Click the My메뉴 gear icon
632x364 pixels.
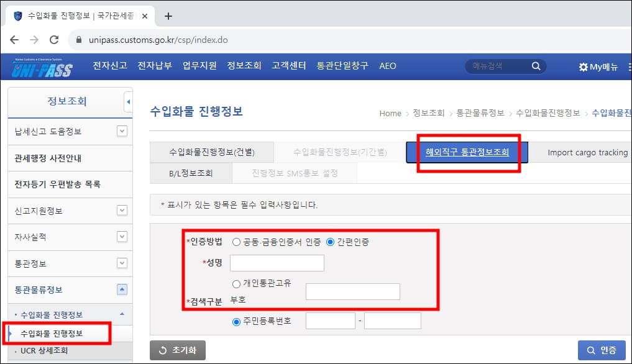point(582,66)
